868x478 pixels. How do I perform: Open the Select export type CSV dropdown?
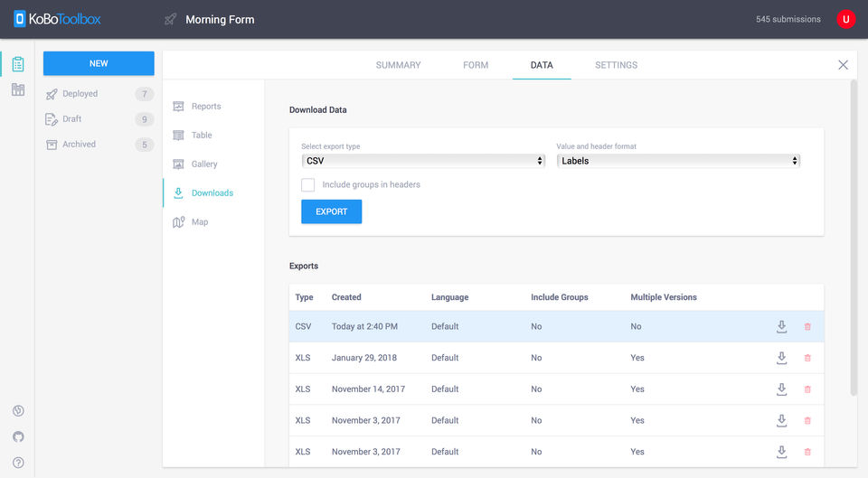pyautogui.click(x=423, y=161)
